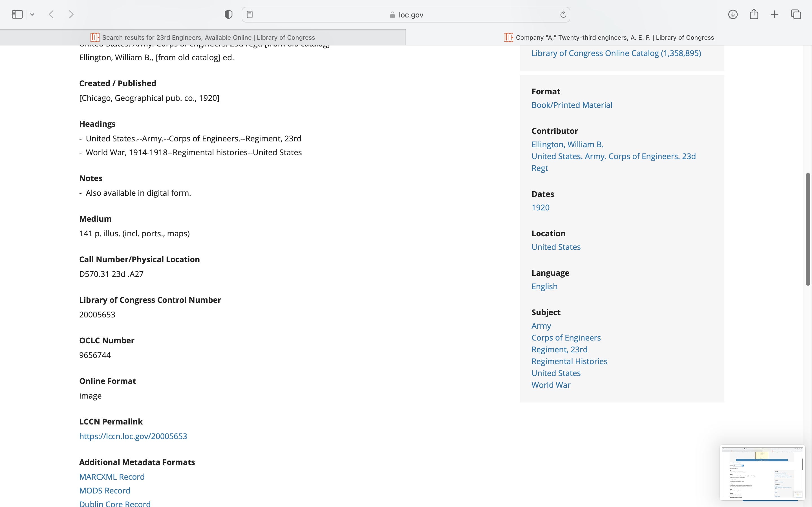Reload the loc.gov page
This screenshot has height=507, width=812.
(x=563, y=14)
